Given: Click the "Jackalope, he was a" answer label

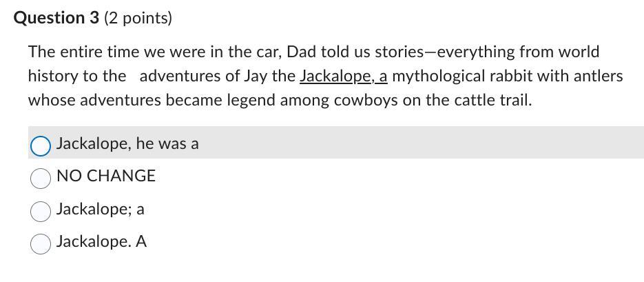Looking at the screenshot, I should pyautogui.click(x=127, y=143).
